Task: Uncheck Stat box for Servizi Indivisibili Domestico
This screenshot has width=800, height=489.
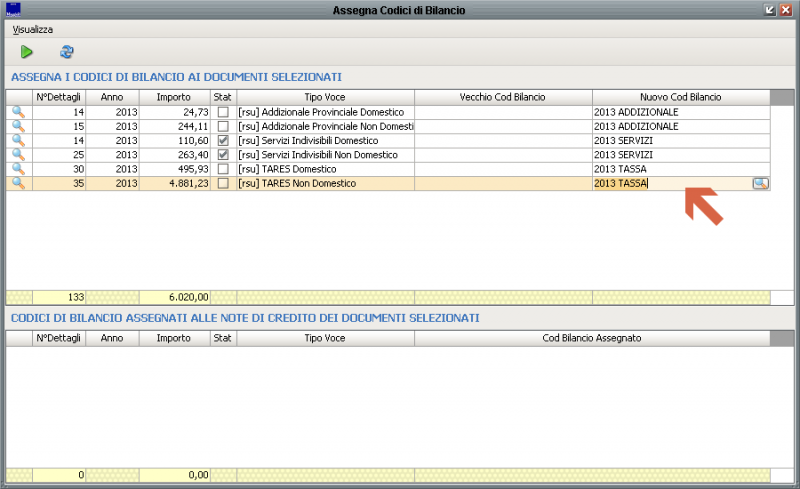Action: [223, 141]
